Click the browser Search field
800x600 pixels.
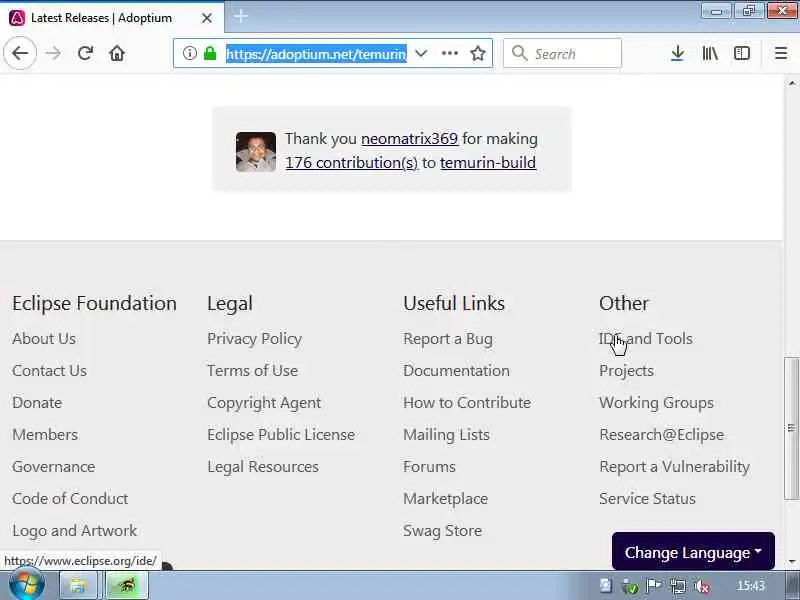click(562, 53)
